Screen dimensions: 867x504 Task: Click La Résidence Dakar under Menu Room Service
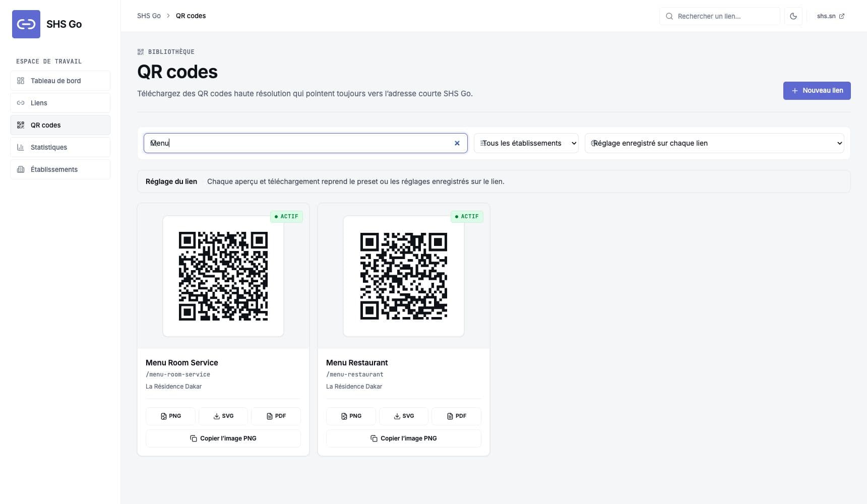click(x=173, y=387)
